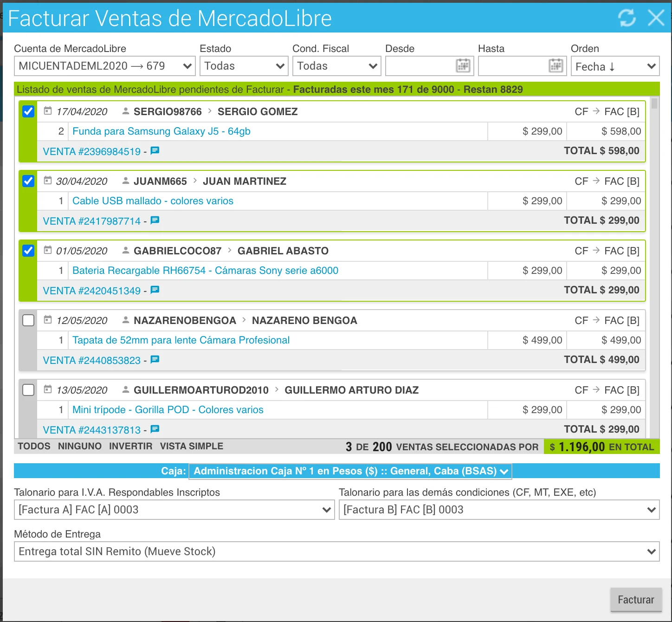Viewport: 672px width, 622px height.
Task: Click the refresh icon in the title bar
Action: (x=627, y=18)
